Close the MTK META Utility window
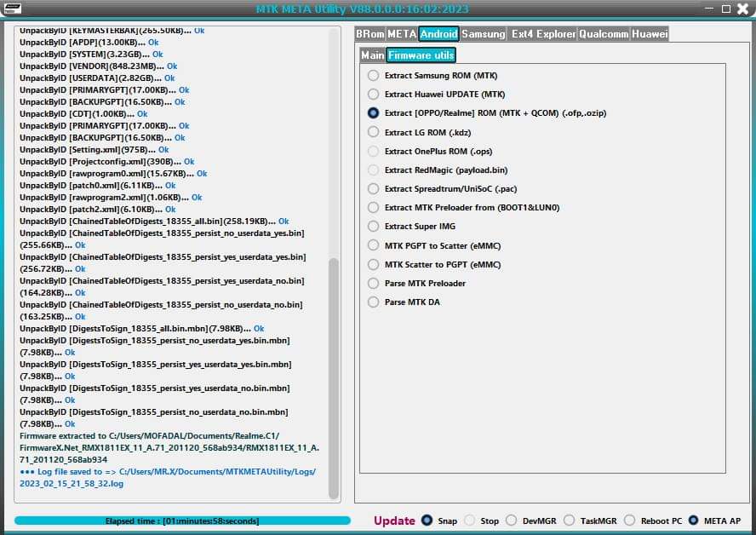Screen dimensions: 756x535 pos(743,9)
